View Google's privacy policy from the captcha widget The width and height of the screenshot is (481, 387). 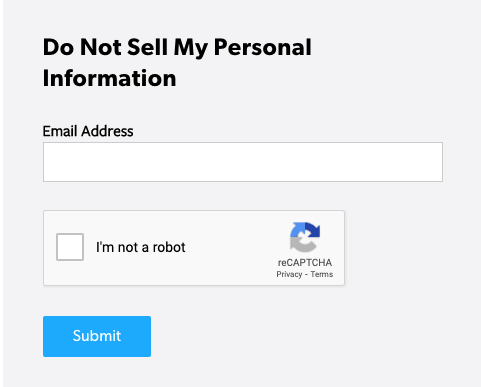point(289,274)
